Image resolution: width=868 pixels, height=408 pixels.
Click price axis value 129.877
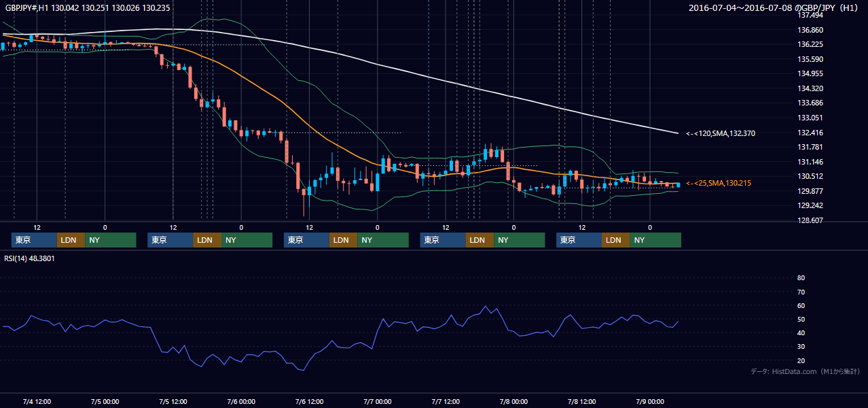tap(810, 191)
